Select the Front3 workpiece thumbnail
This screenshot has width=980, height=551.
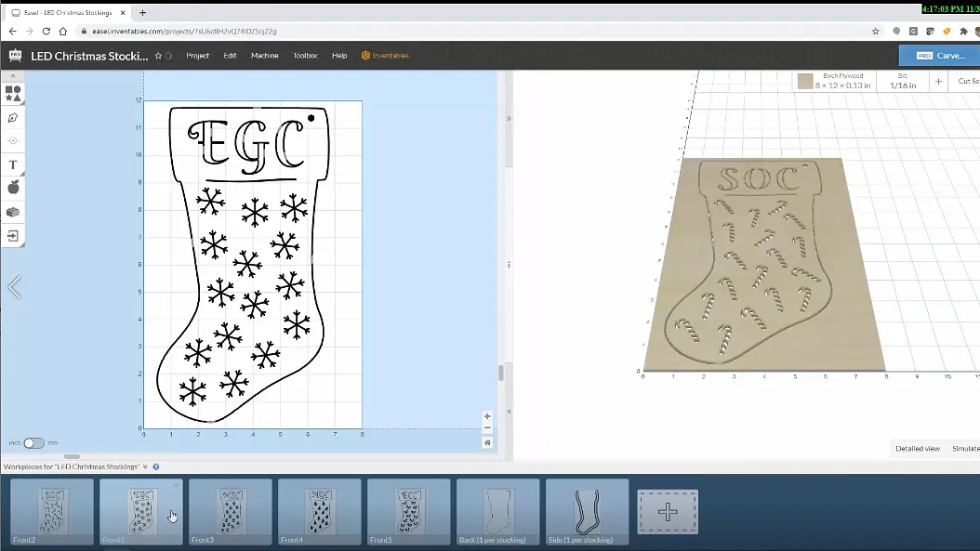pos(231,511)
